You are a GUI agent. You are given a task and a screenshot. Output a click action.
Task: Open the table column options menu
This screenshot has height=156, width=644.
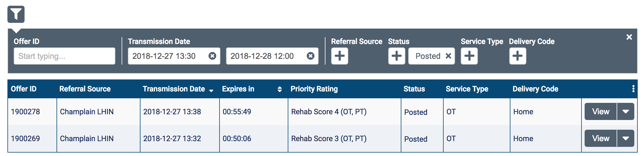click(633, 89)
